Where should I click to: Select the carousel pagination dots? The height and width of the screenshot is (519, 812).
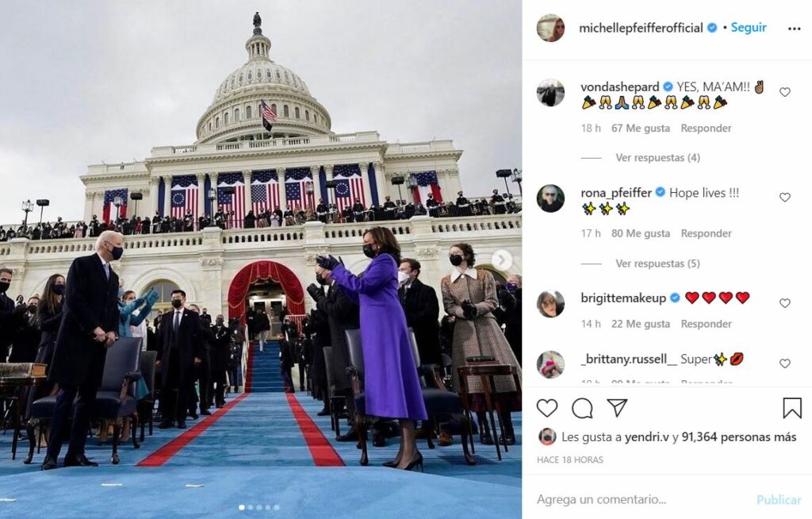click(259, 507)
